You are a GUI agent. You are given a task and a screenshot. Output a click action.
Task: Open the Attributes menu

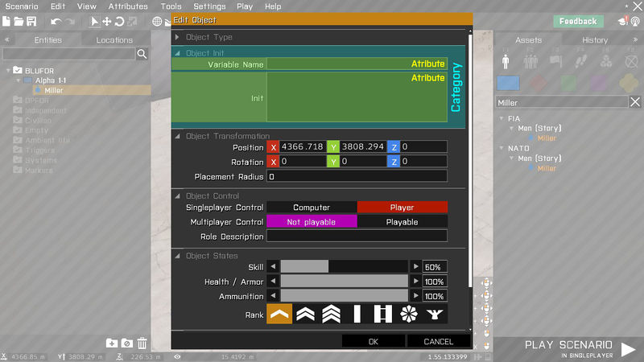pyautogui.click(x=128, y=6)
